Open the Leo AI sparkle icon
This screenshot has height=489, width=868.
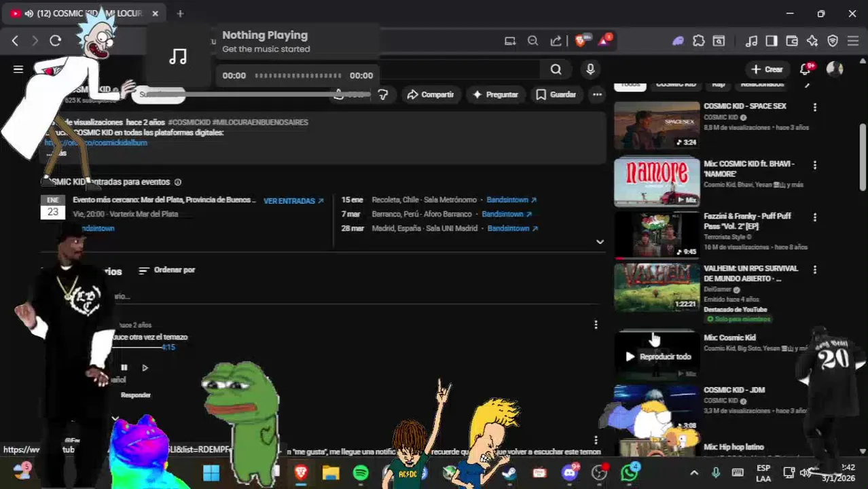coord(812,41)
